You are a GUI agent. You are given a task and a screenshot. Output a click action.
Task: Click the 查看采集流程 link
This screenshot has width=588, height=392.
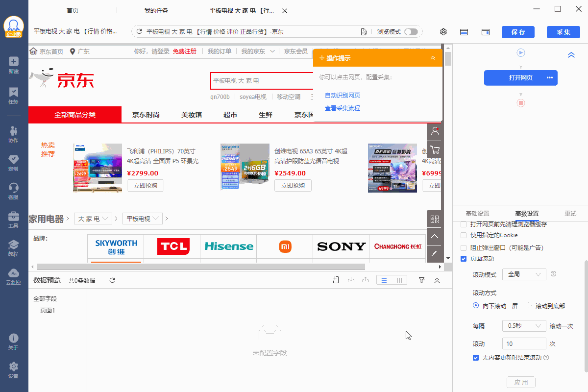pyautogui.click(x=343, y=108)
